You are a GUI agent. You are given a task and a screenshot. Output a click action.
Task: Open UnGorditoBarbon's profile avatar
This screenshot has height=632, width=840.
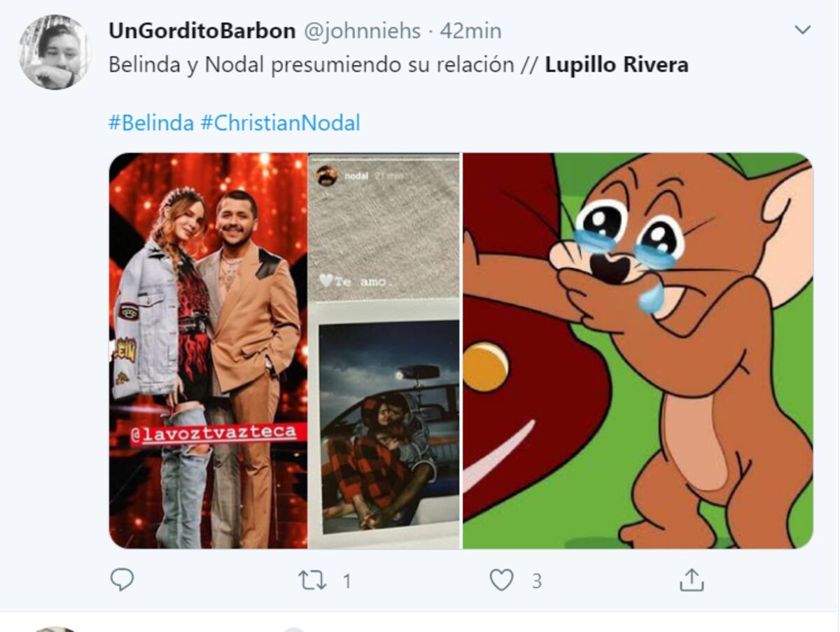tap(55, 52)
